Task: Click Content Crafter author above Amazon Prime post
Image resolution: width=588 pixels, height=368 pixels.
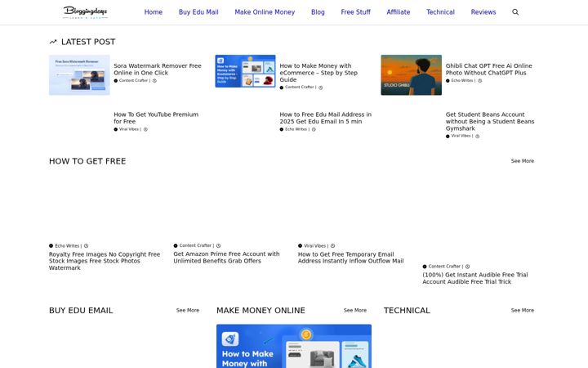Action: click(x=195, y=245)
